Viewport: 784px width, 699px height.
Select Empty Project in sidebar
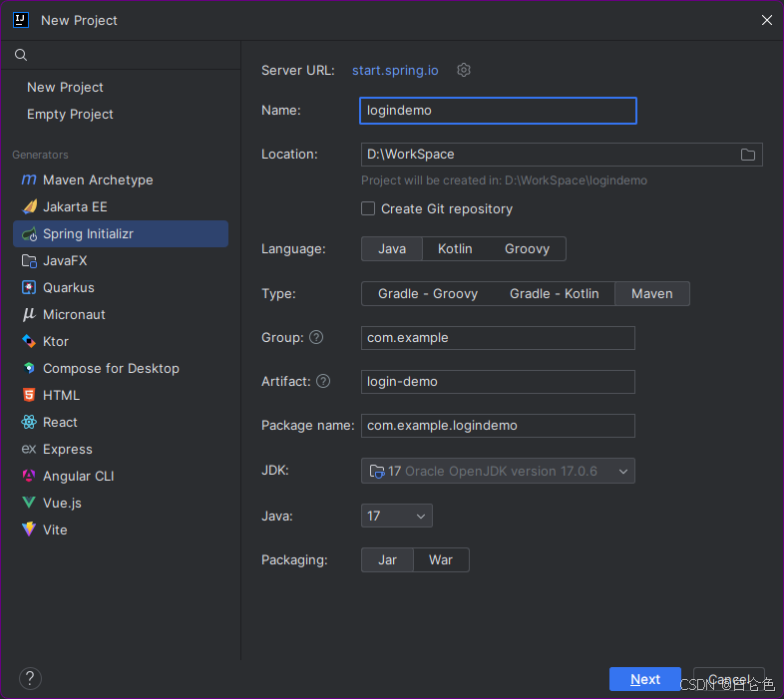(x=70, y=114)
